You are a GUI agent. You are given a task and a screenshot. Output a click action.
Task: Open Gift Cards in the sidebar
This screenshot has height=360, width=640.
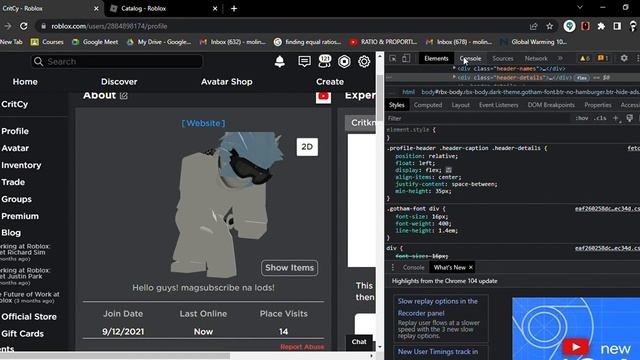(22, 333)
